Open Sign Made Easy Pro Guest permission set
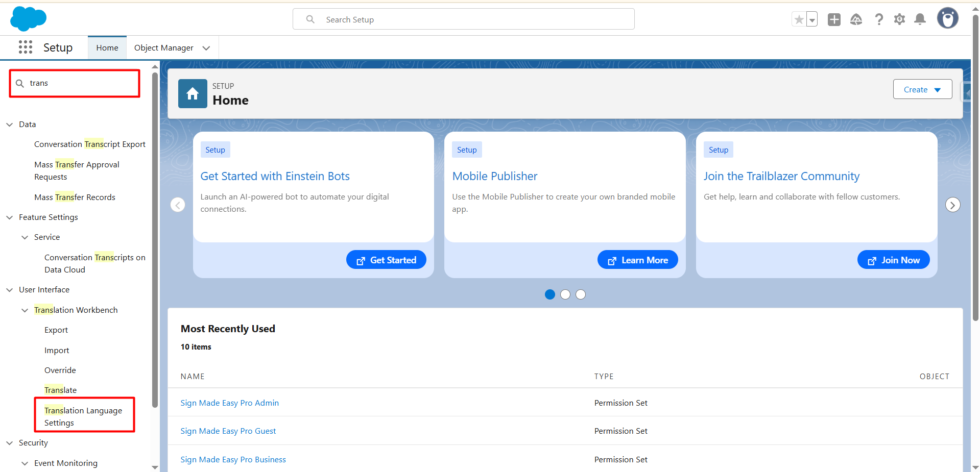The height and width of the screenshot is (472, 980). coord(228,431)
